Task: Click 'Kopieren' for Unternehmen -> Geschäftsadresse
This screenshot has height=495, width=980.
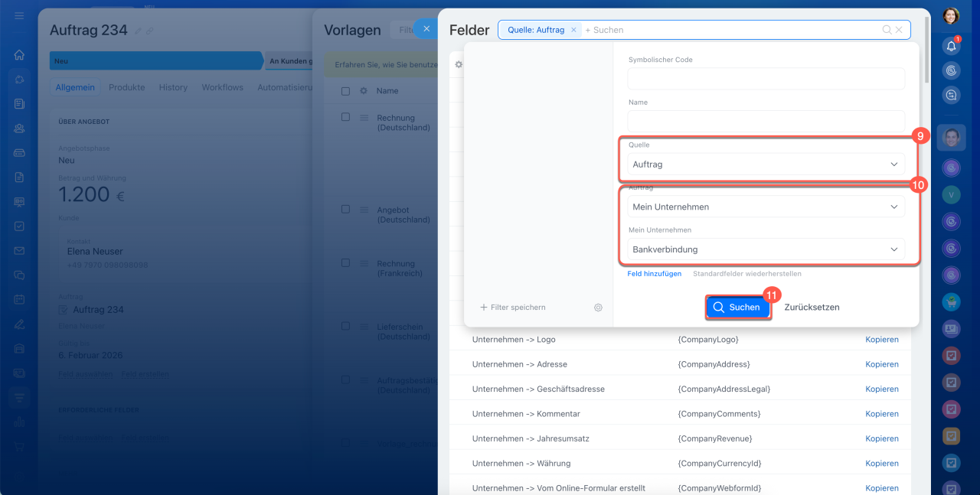Action: (x=882, y=389)
